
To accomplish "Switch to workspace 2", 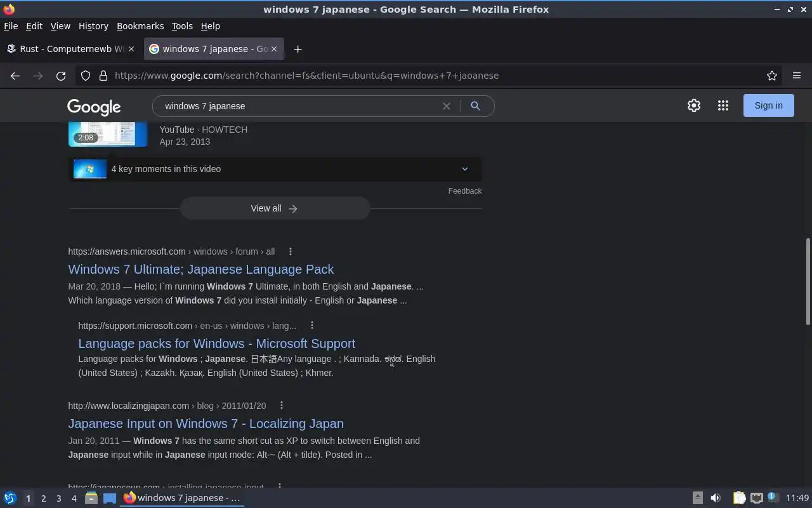I will tap(43, 498).
